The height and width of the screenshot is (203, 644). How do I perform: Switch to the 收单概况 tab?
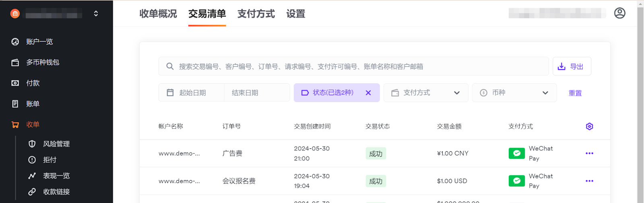[x=158, y=14]
